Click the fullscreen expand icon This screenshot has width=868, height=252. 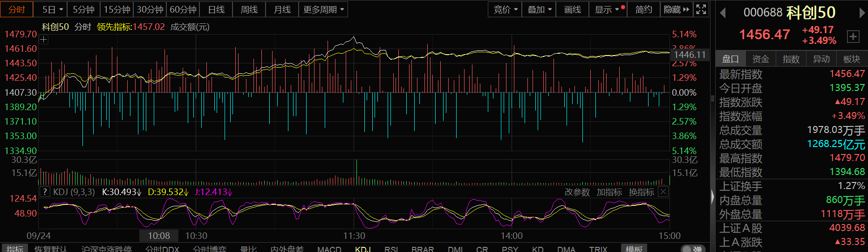click(x=701, y=9)
